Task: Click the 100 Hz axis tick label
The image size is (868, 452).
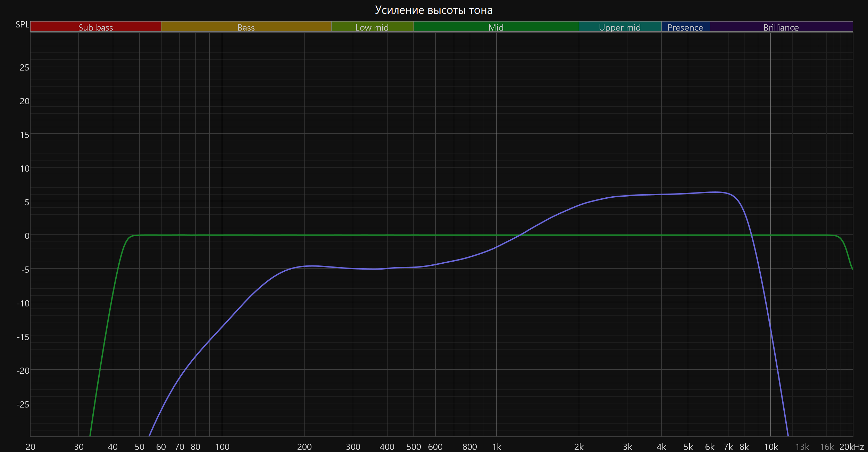Action: [222, 447]
